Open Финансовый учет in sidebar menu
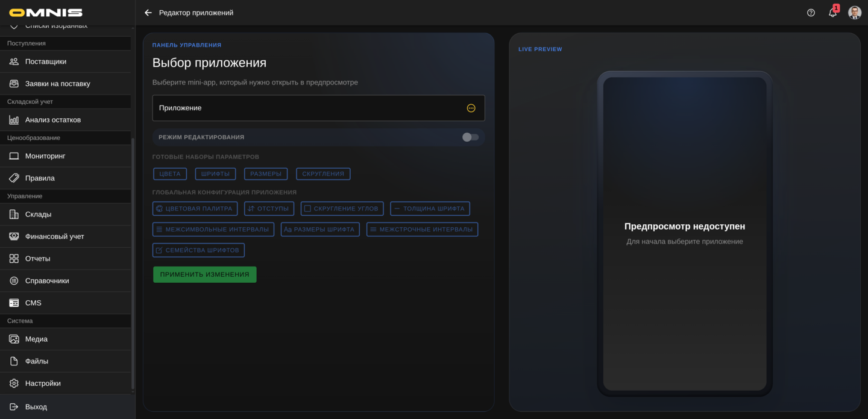Image resolution: width=868 pixels, height=419 pixels. (54, 236)
